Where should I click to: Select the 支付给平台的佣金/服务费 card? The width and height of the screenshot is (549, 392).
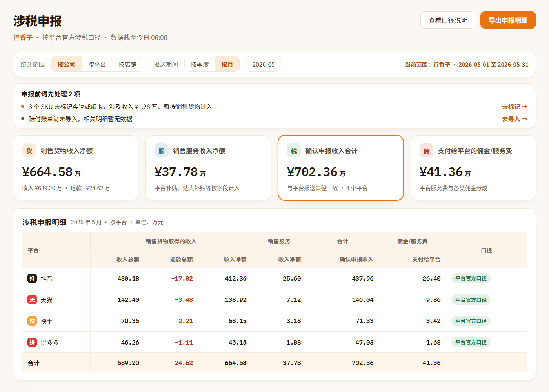(x=473, y=168)
